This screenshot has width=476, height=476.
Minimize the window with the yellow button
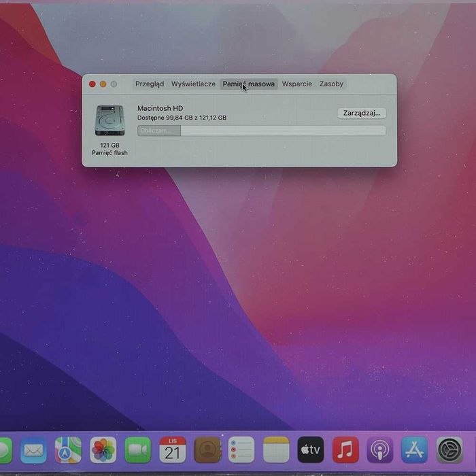(x=103, y=84)
